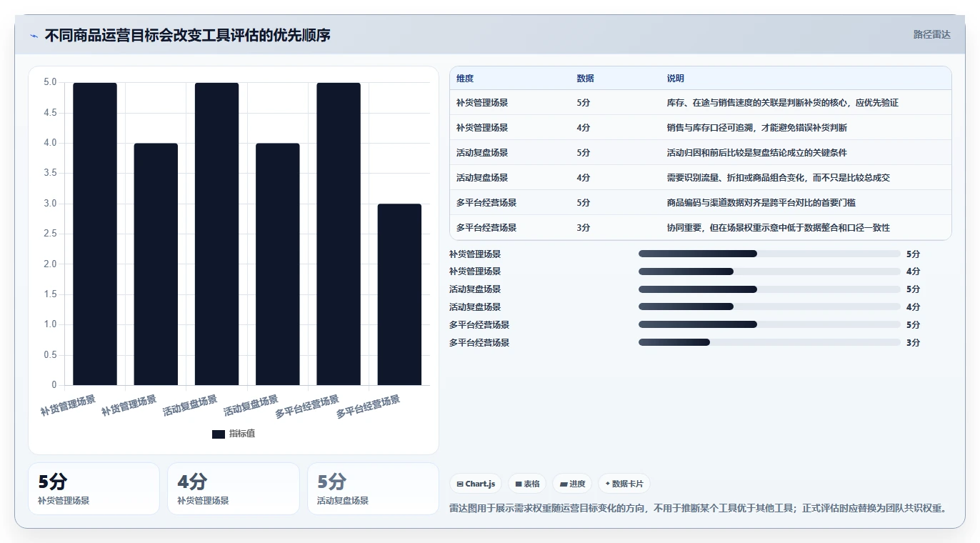
Task: Open the 5分 活动复盘场景 data card
Action: (373, 489)
